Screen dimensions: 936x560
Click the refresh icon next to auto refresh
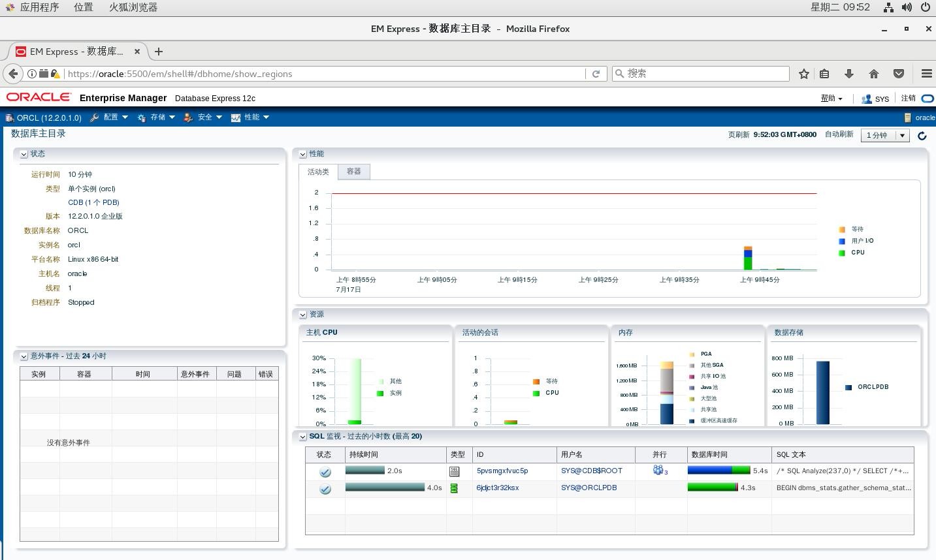click(x=922, y=136)
